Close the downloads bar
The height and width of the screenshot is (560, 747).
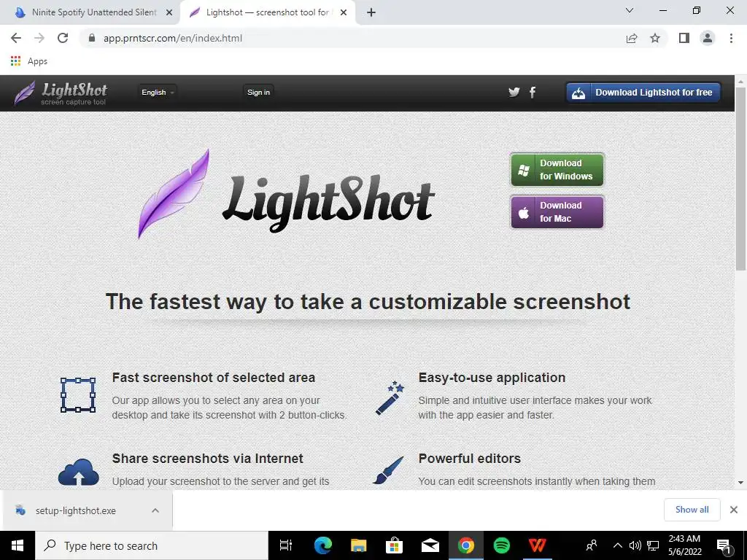pyautogui.click(x=734, y=510)
